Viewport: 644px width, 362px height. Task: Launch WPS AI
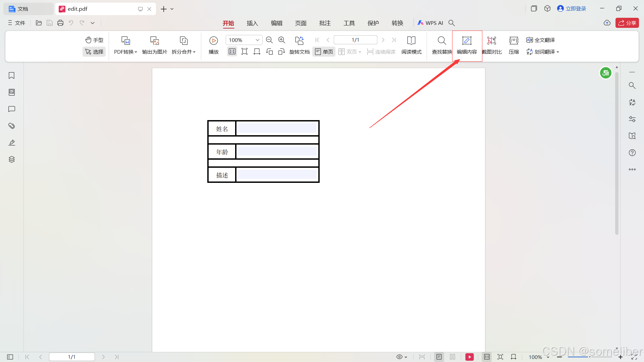430,23
